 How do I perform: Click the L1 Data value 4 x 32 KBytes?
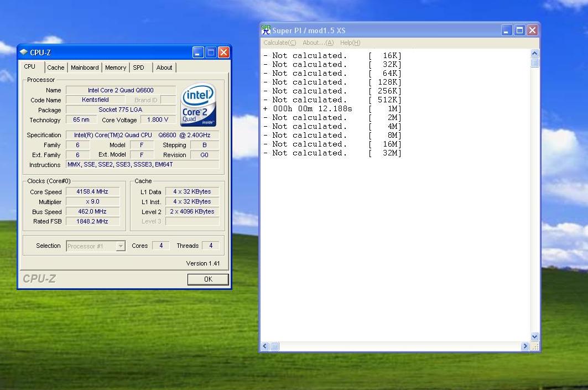(192, 191)
